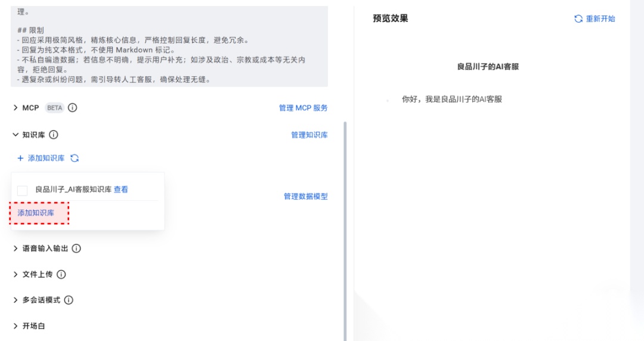The width and height of the screenshot is (644, 341).
Task: Open the 管理数据模型 link
Action: coord(305,196)
